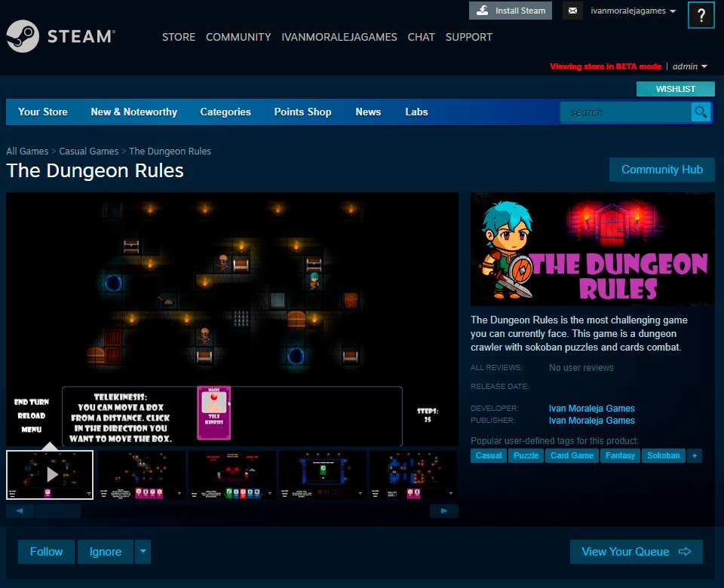
Task: Open SUPPORT page
Action: click(468, 37)
